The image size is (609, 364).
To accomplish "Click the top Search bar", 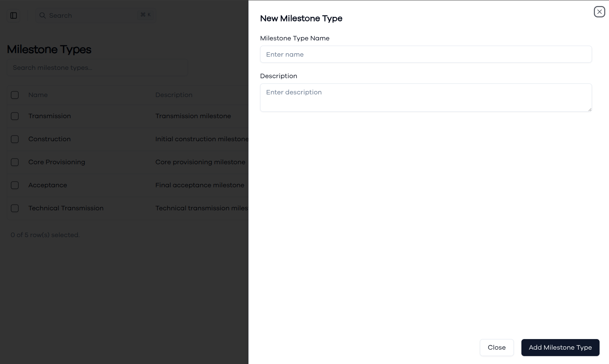I will click(x=96, y=15).
